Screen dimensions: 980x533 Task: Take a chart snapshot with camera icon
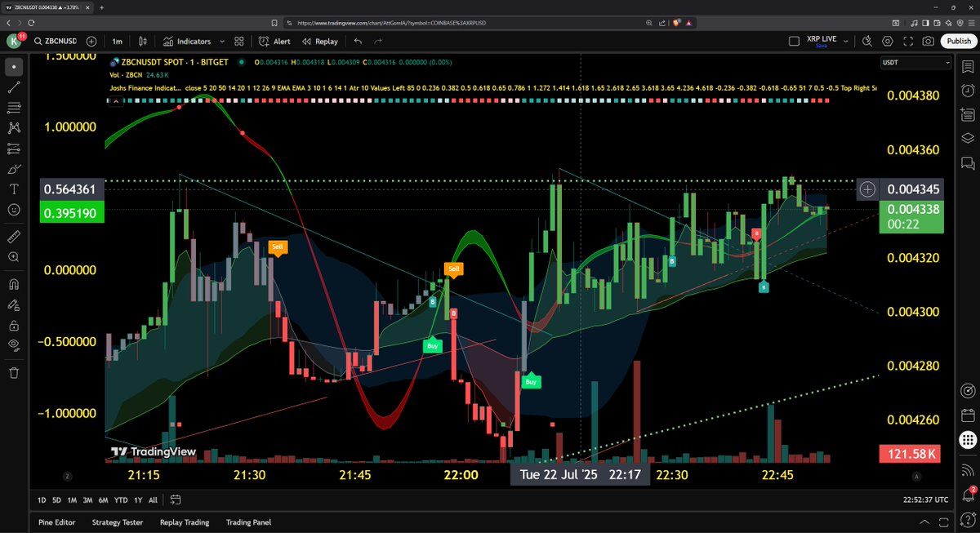(929, 41)
